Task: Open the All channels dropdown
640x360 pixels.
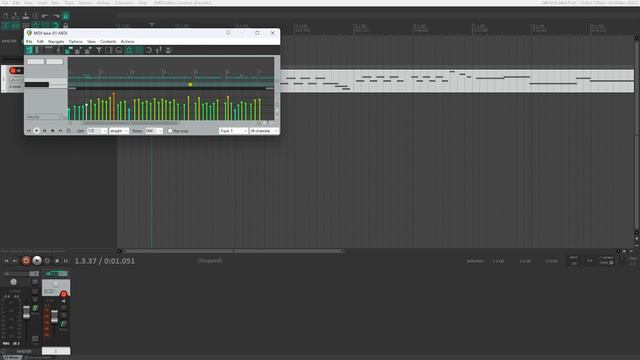Action: coord(264,131)
